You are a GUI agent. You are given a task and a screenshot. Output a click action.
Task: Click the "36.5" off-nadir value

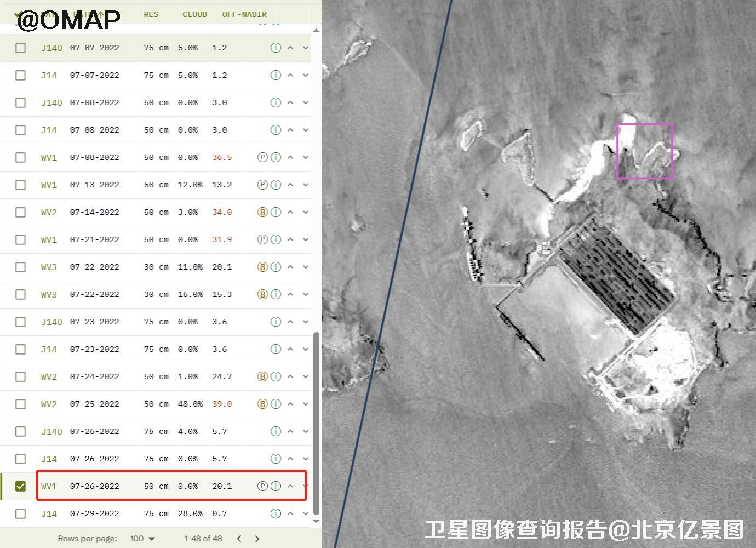tap(222, 157)
